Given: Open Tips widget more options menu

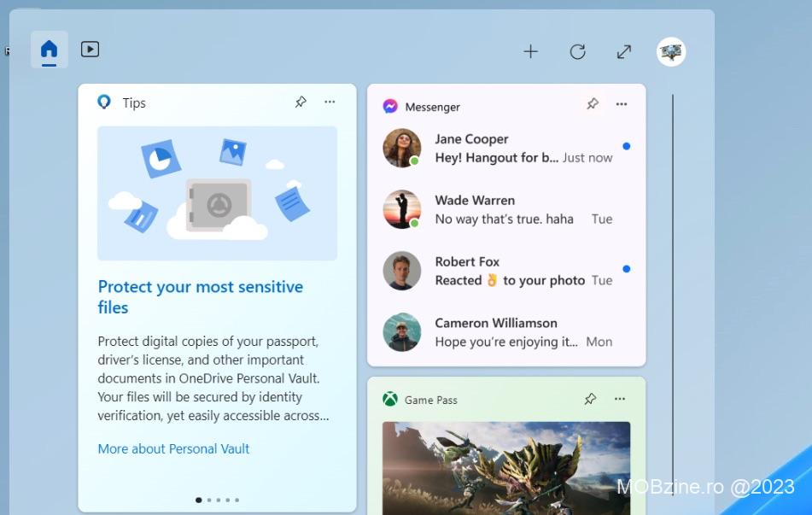Looking at the screenshot, I should (x=330, y=102).
